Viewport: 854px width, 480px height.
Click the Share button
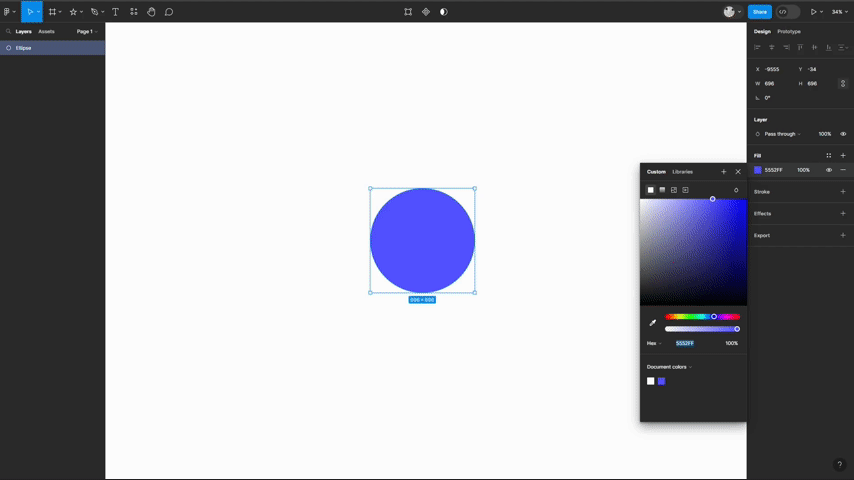[759, 11]
